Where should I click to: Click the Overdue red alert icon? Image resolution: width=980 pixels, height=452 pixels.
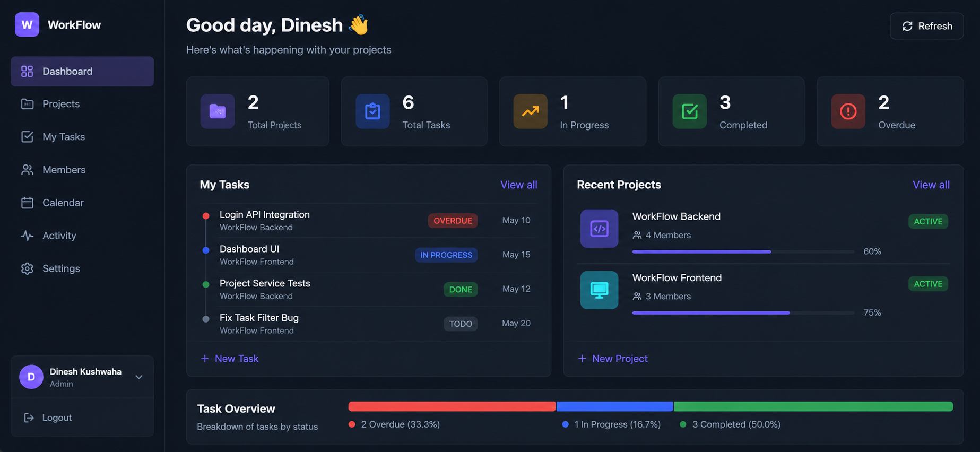[x=848, y=111]
